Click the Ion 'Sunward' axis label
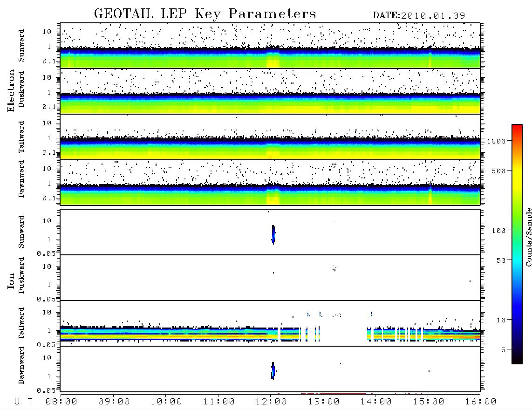 21,232
